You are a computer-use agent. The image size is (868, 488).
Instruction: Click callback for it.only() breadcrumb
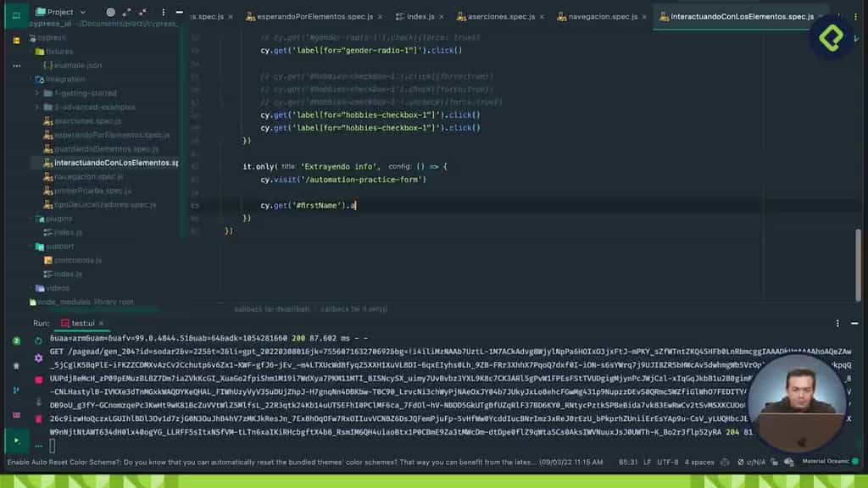click(353, 308)
